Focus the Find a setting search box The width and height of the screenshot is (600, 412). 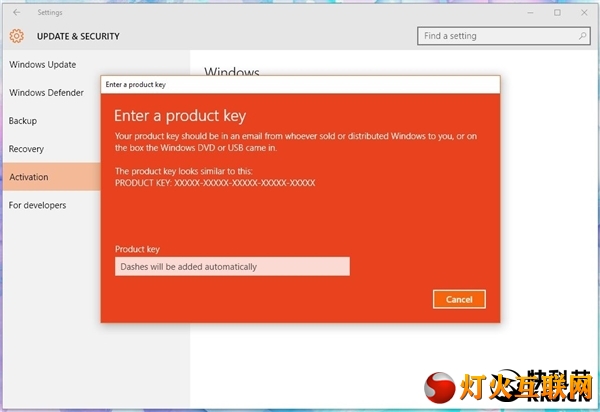coord(504,36)
